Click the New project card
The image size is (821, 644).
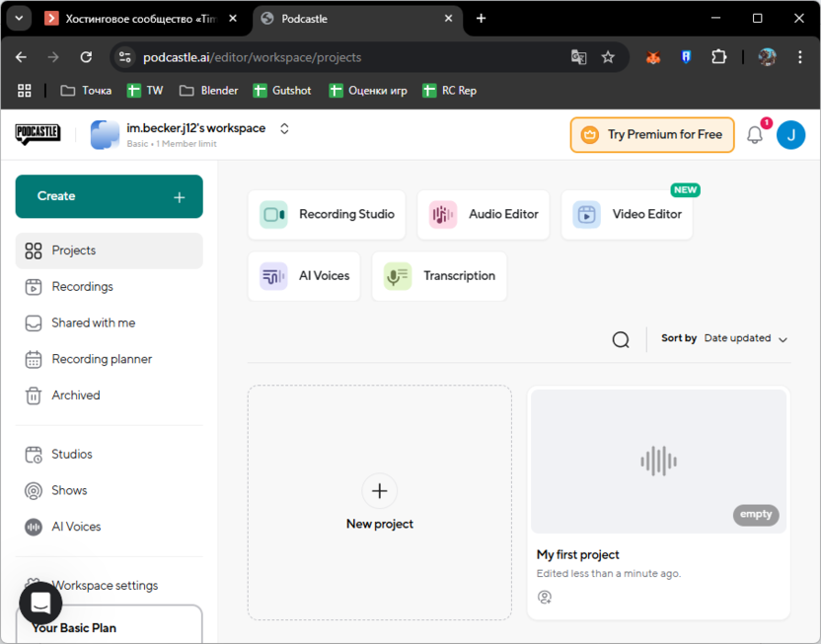pos(379,502)
